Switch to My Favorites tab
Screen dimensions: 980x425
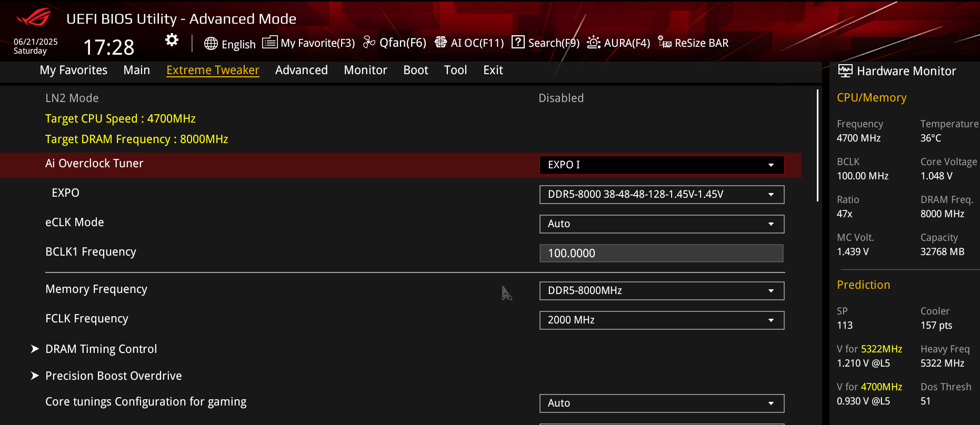pos(74,70)
